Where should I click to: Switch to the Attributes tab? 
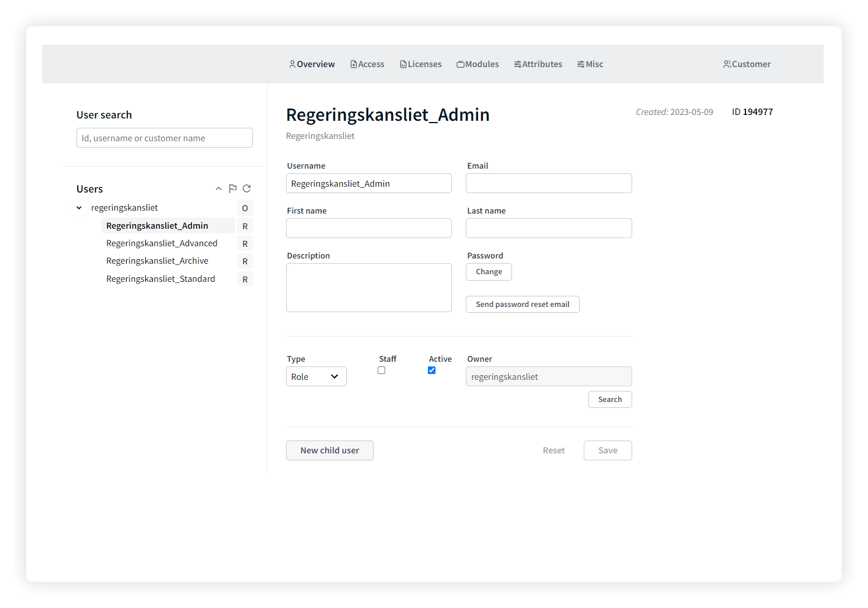[x=538, y=64]
